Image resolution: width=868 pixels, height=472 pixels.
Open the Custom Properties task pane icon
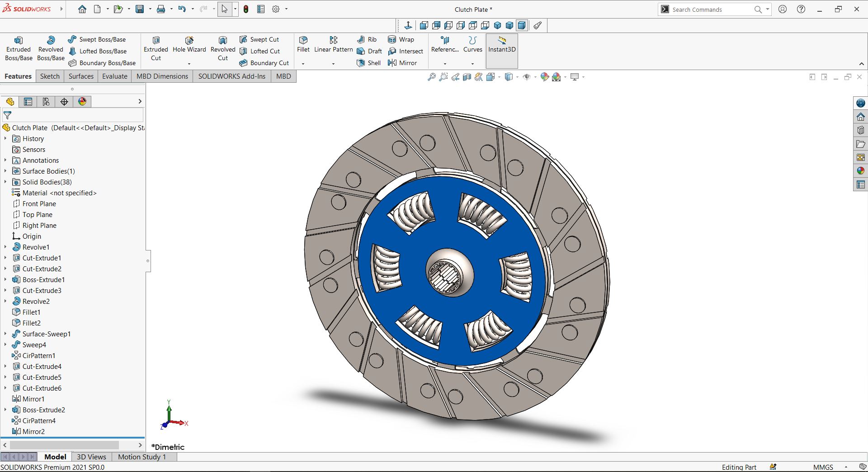(860, 184)
